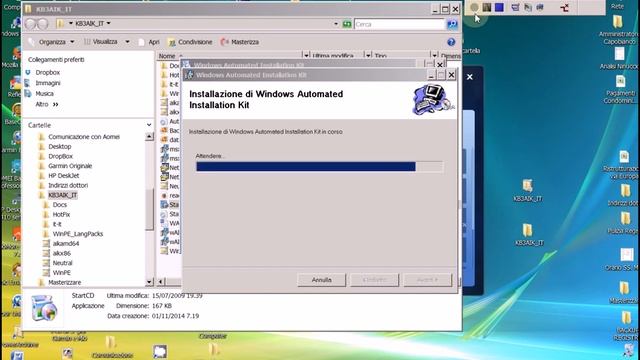640x360 pixels.
Task: Open the address bar history dropdown
Action: 336,24
